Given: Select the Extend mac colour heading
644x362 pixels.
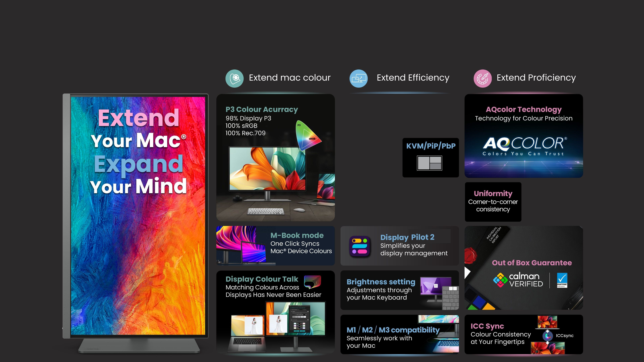Looking at the screenshot, I should click(289, 78).
